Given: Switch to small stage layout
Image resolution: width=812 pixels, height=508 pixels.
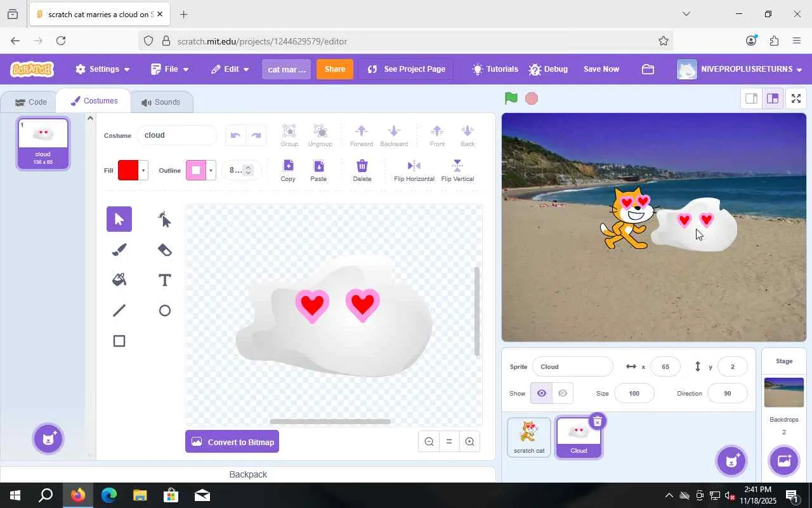Looking at the screenshot, I should [751, 98].
